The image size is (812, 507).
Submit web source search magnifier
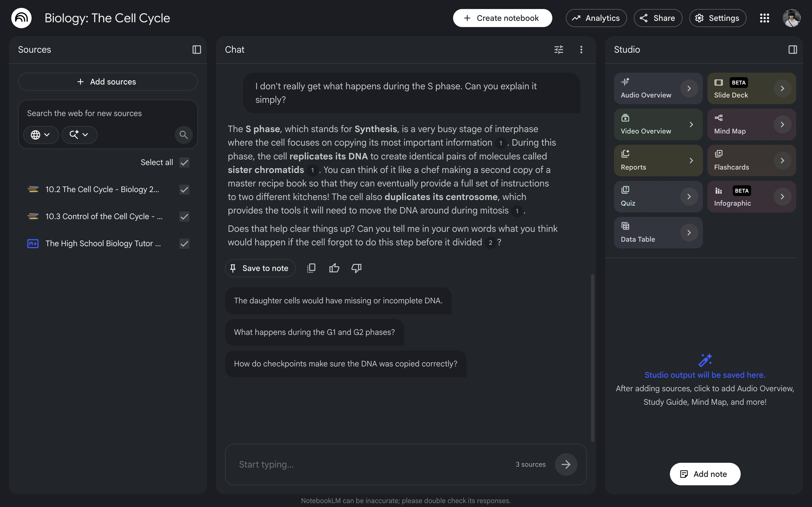tap(184, 135)
